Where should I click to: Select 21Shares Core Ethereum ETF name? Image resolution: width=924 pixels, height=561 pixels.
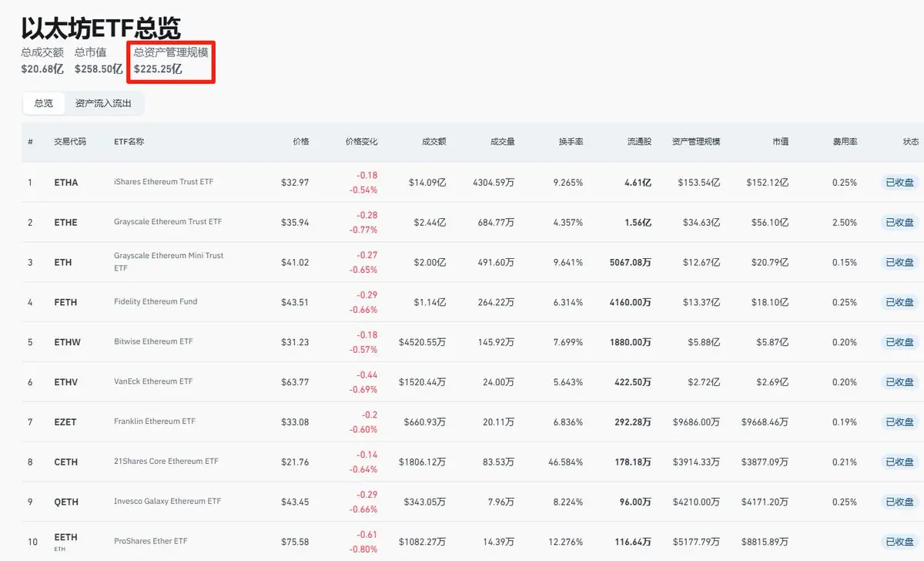[x=166, y=462]
